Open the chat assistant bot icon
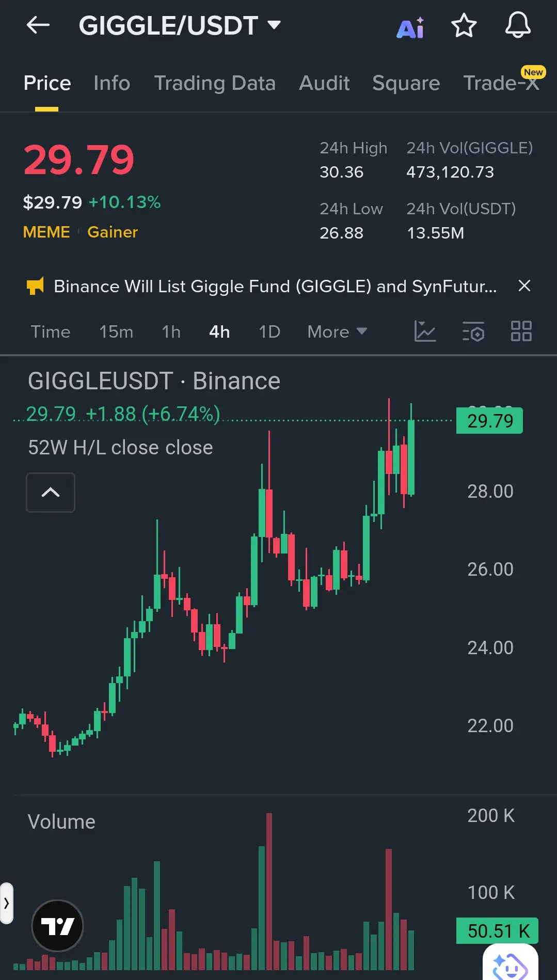The height and width of the screenshot is (980, 557). pos(510,963)
